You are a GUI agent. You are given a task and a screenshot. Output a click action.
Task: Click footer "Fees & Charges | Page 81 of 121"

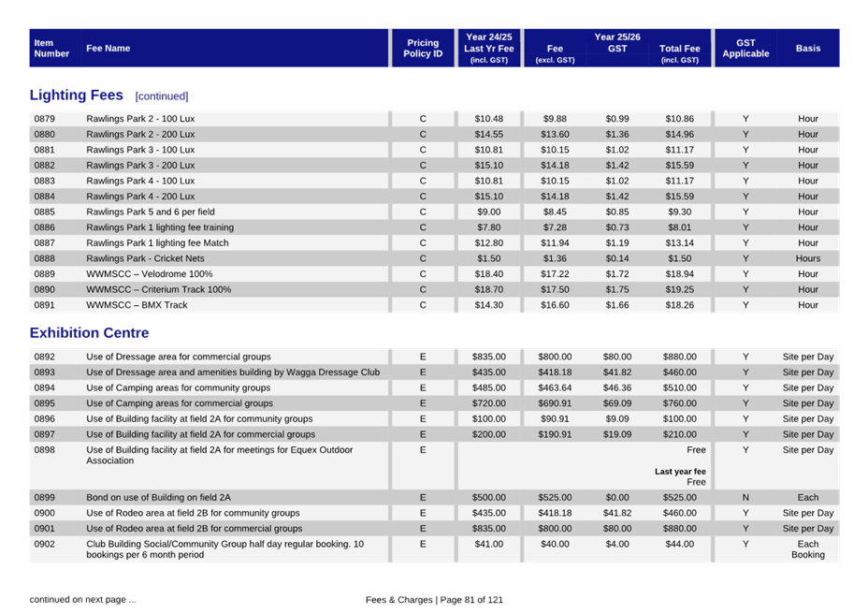click(x=434, y=600)
